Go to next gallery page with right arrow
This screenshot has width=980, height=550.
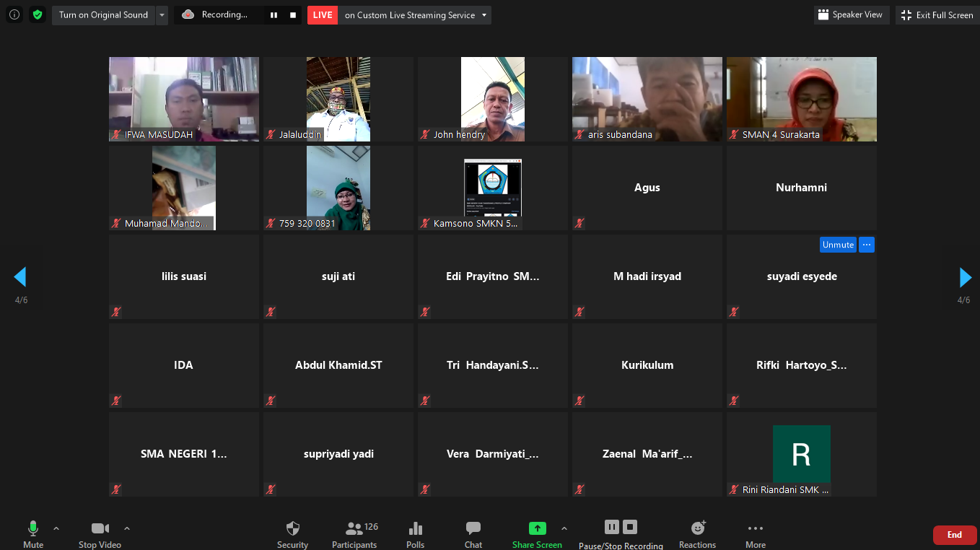tap(965, 277)
